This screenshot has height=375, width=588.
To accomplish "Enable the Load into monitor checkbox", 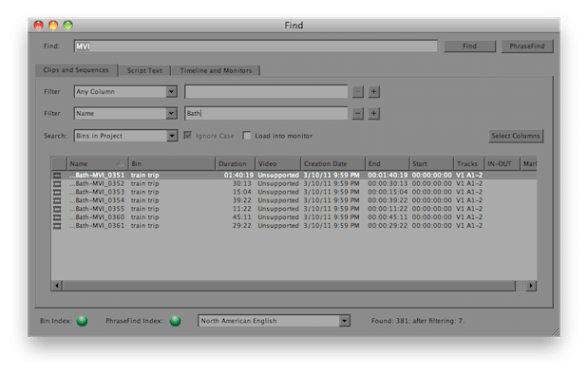I will point(247,135).
